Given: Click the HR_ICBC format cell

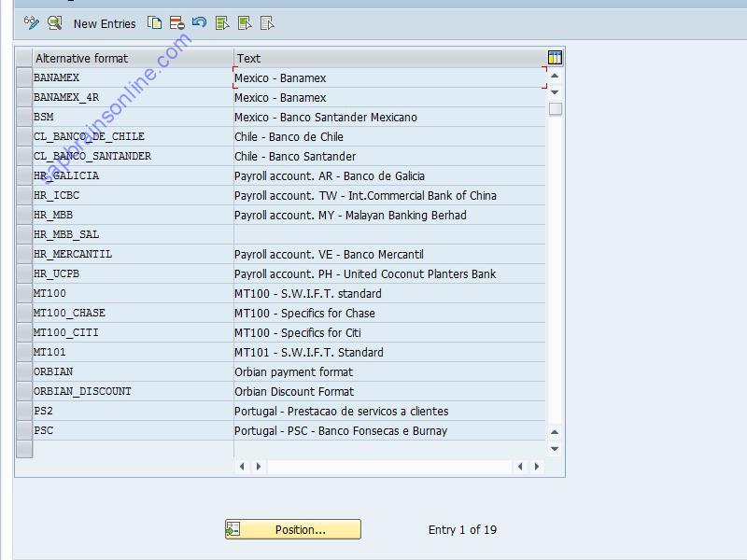Looking at the screenshot, I should click(x=133, y=195).
